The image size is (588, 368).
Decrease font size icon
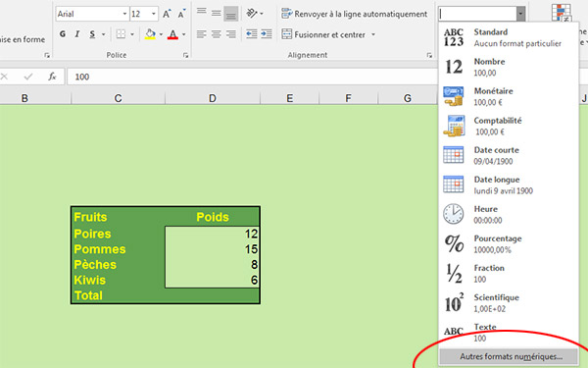click(182, 14)
